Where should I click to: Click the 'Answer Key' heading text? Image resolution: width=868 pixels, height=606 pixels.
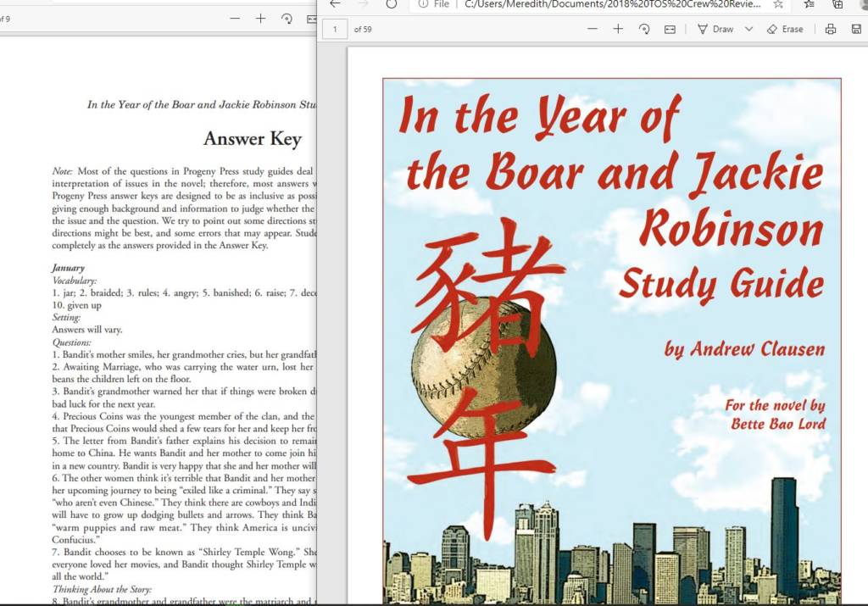[253, 139]
